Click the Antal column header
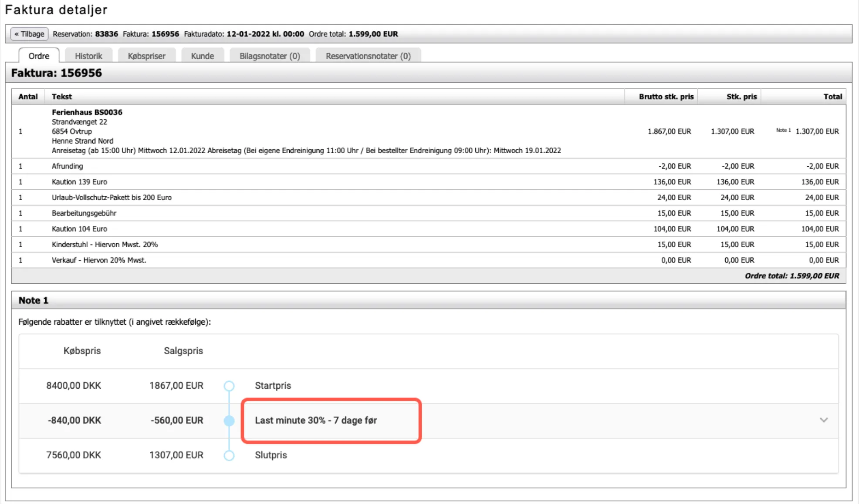Image resolution: width=859 pixels, height=504 pixels. (28, 97)
